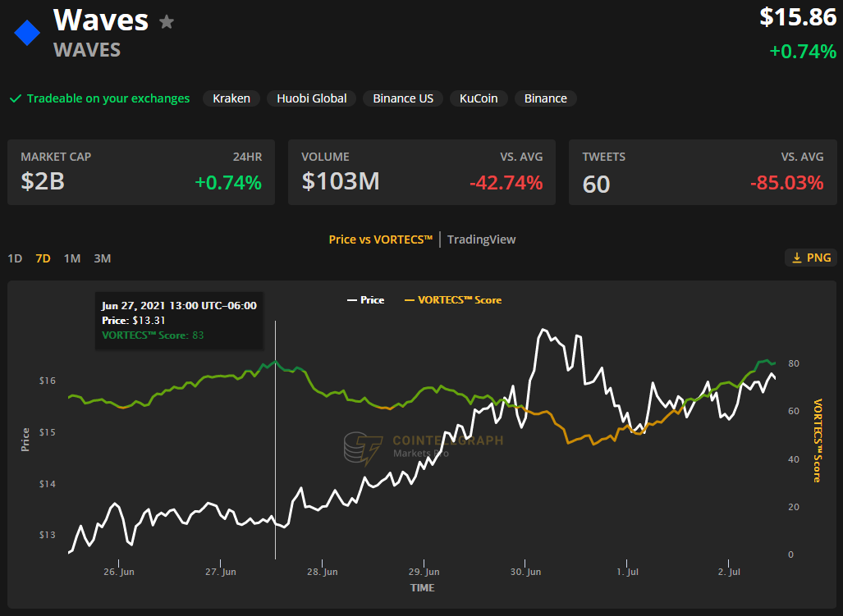Click the favorite star next to Waves
Image resolution: width=843 pixels, height=616 pixels.
tap(167, 22)
